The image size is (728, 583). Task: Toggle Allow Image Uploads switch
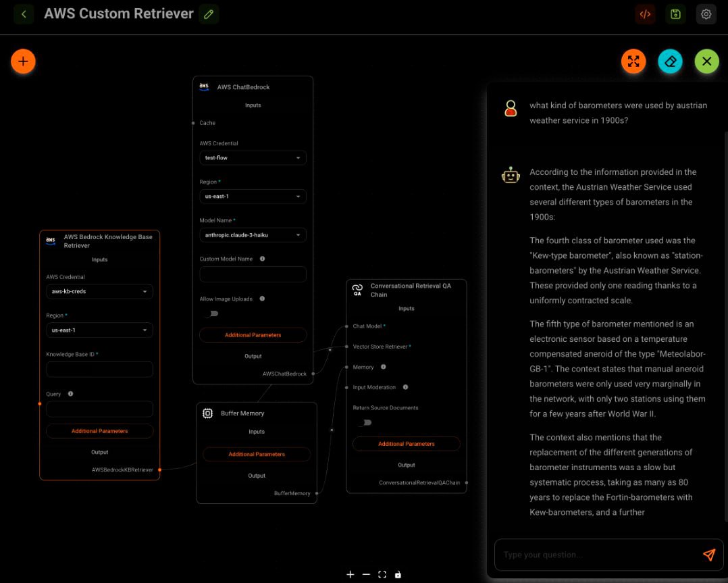click(212, 313)
